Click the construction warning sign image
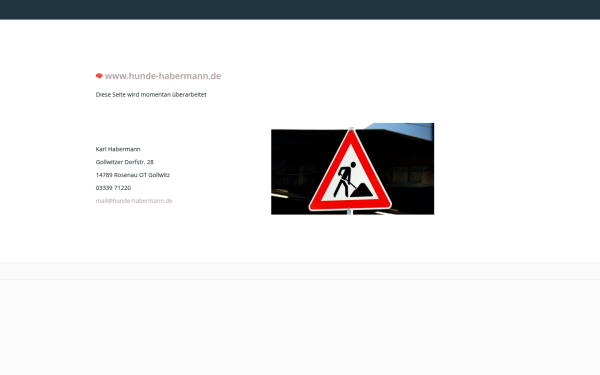 pos(352,169)
